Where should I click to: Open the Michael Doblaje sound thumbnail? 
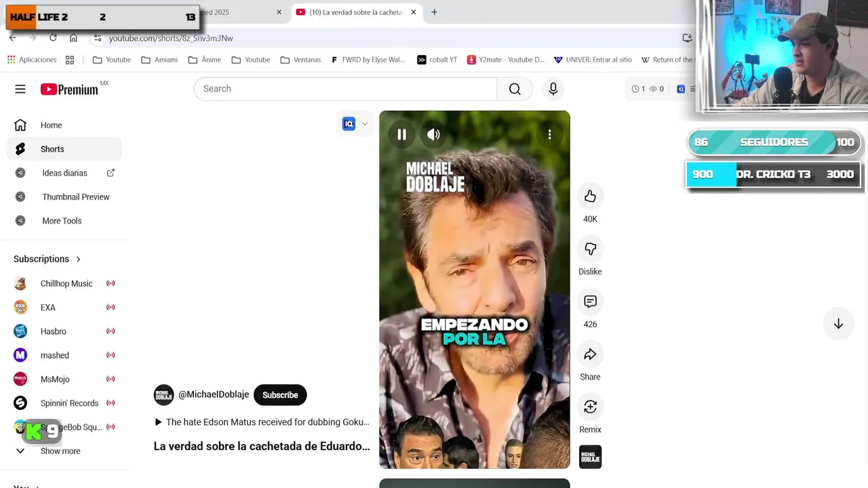(590, 457)
